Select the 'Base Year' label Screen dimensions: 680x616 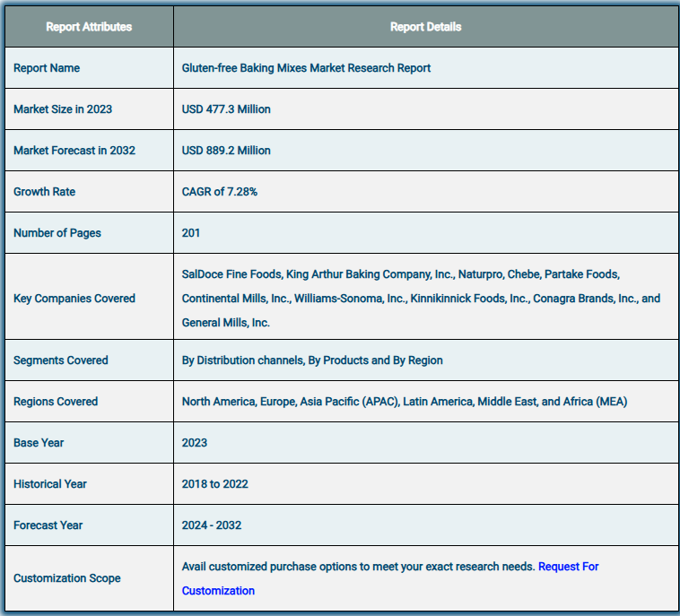point(39,443)
